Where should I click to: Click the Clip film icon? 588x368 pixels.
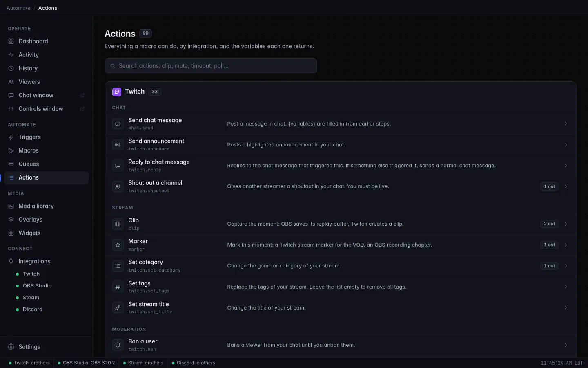[x=118, y=224]
